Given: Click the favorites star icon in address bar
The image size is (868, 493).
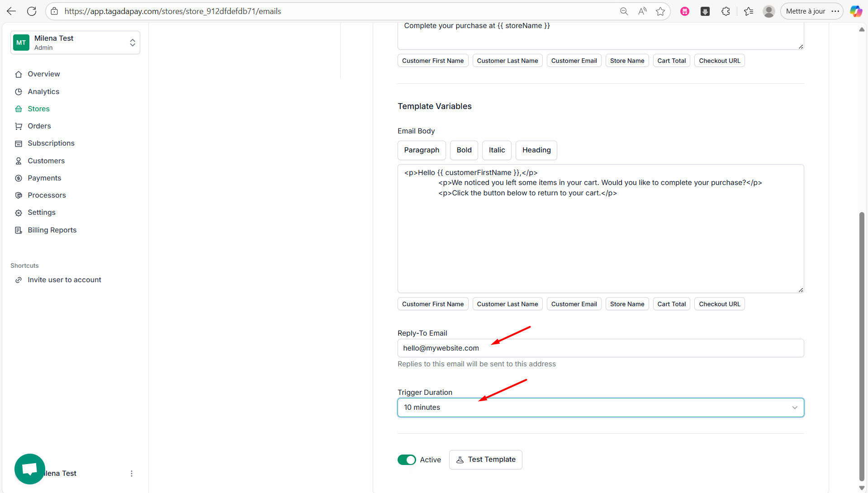Looking at the screenshot, I should tap(660, 11).
